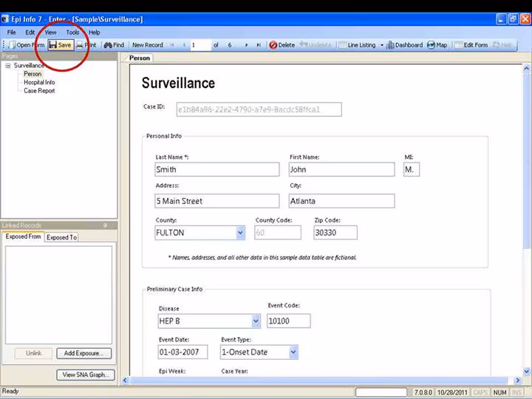Click Edit Form in the toolbar
This screenshot has height=399, width=532.
coord(471,45)
